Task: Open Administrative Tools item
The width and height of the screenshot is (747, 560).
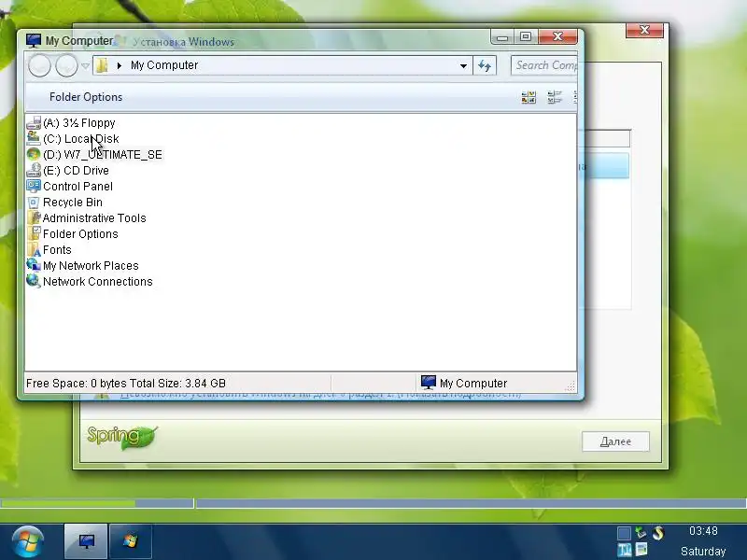Action: [86, 218]
